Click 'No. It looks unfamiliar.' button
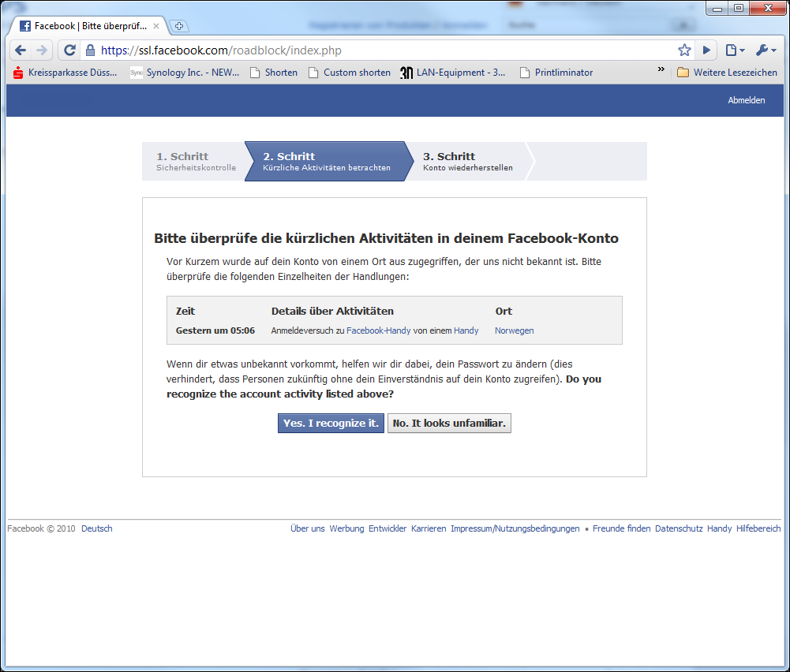The width and height of the screenshot is (790, 672). click(x=449, y=424)
